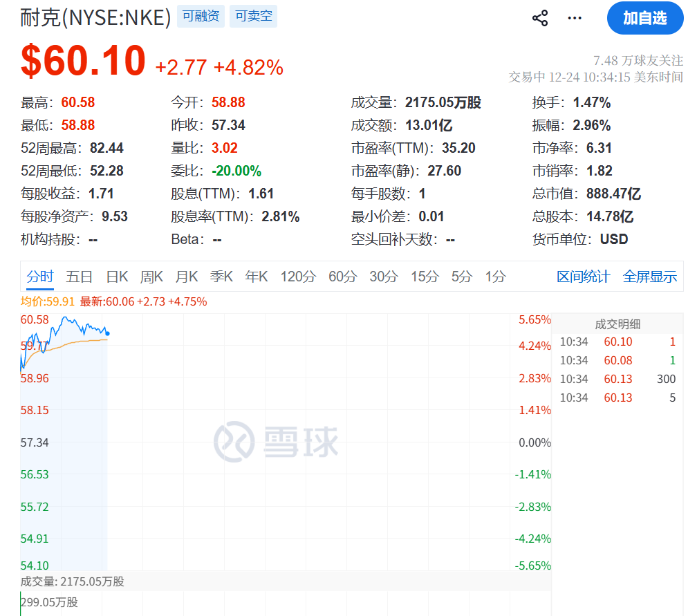The image size is (697, 616).
Task: Click the 可融资 margin tag
Action: click(201, 16)
